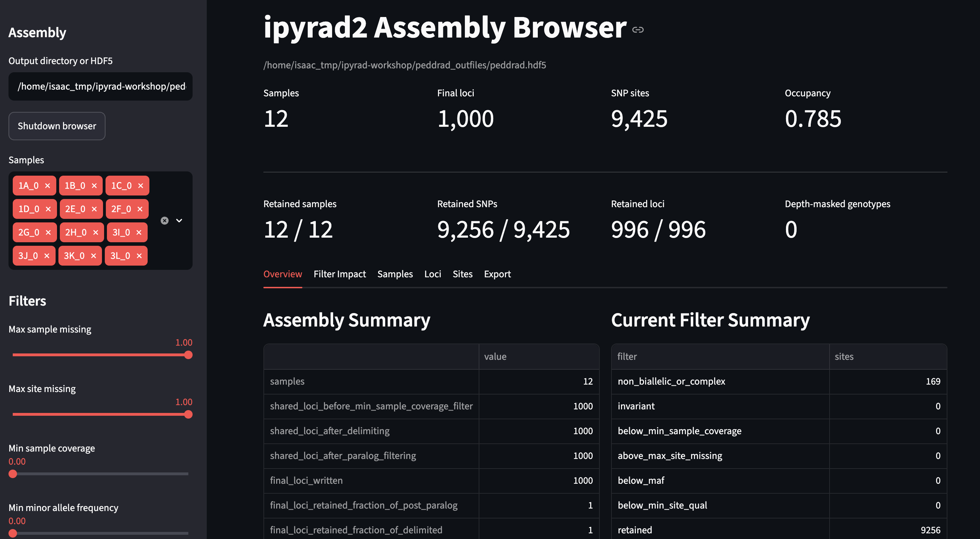
Task: Click the 'filter' column header
Action: click(720, 357)
